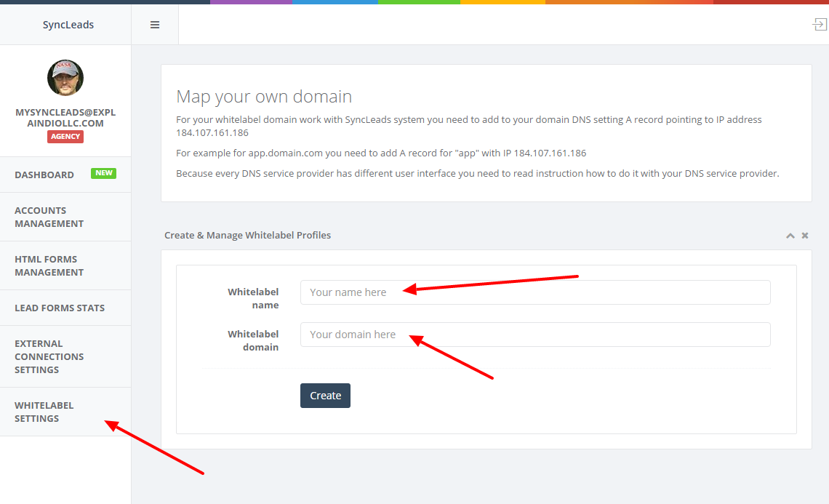Screen dimensions: 829x504
Task: Select Whitelabel Settings in the sidebar
Action: click(x=44, y=412)
